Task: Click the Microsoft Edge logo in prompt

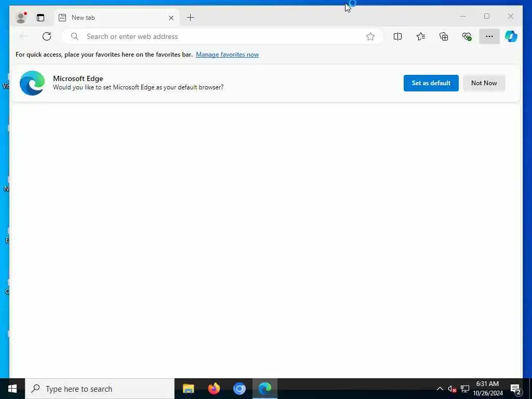Action: click(32, 83)
